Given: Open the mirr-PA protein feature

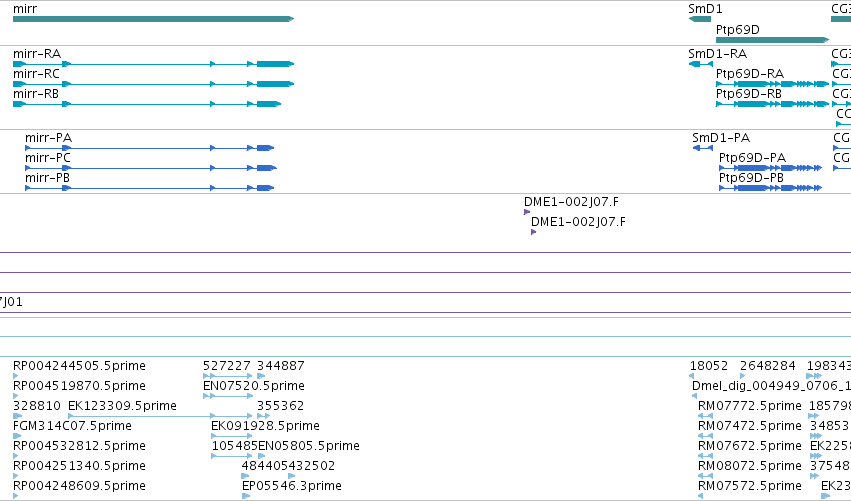Looking at the screenshot, I should click(x=149, y=148).
